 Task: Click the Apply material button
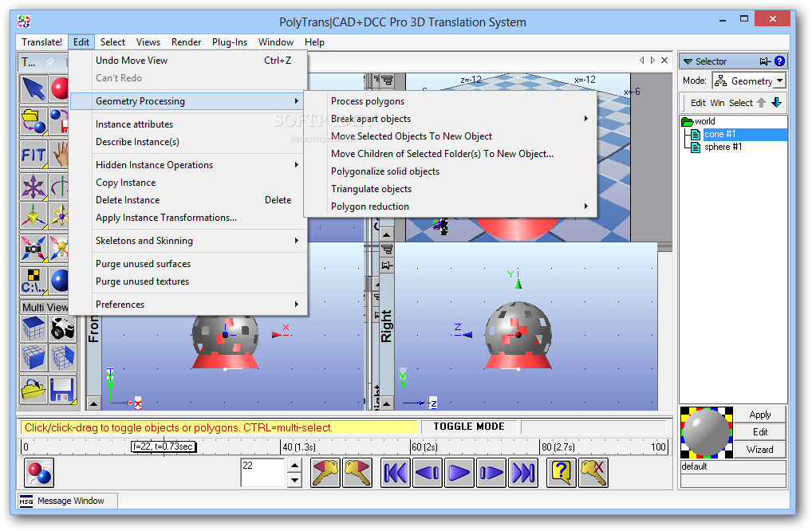(759, 415)
